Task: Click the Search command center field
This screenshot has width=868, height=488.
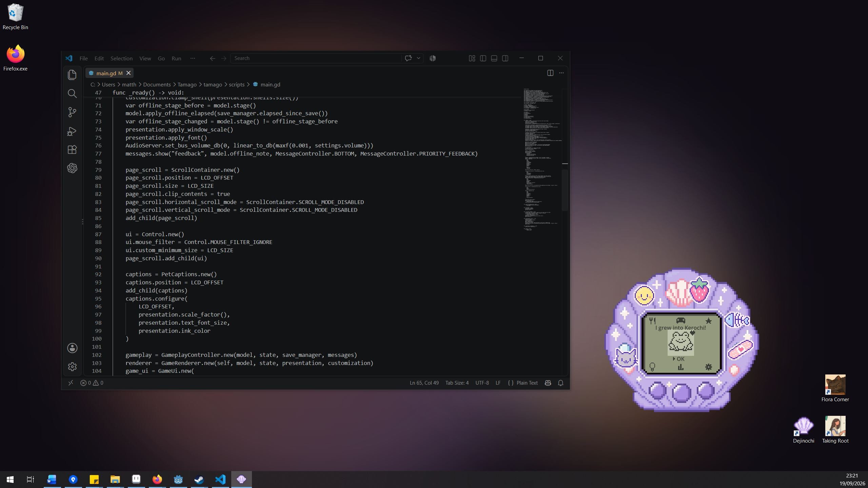Action: [316, 58]
